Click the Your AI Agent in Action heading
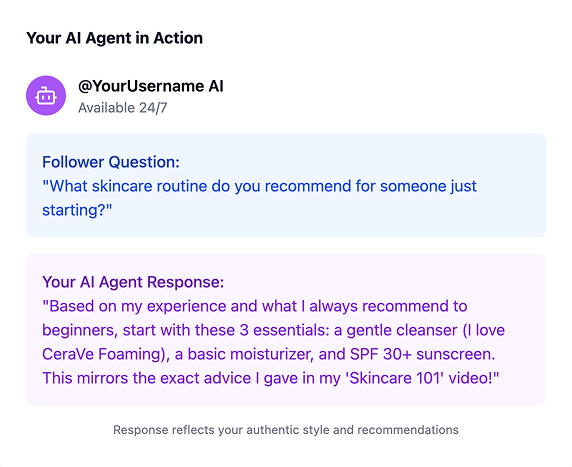 [114, 38]
